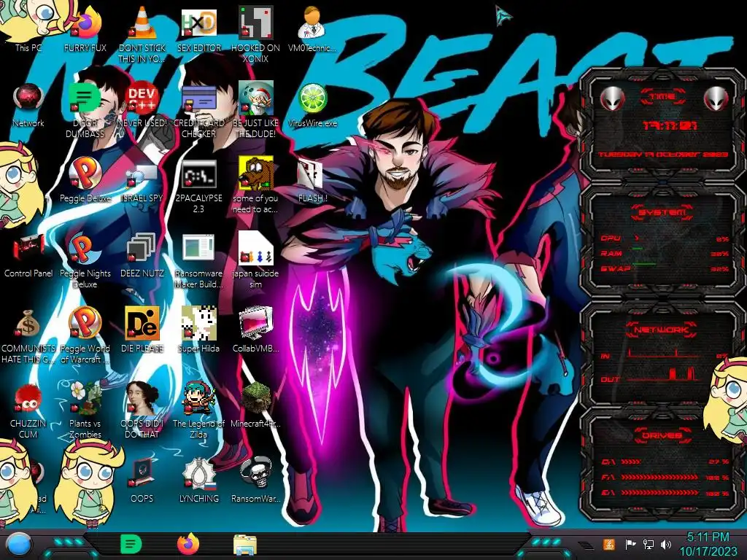747x560 pixels.
Task: Click the SYSTEM header in widget
Action: click(x=662, y=213)
